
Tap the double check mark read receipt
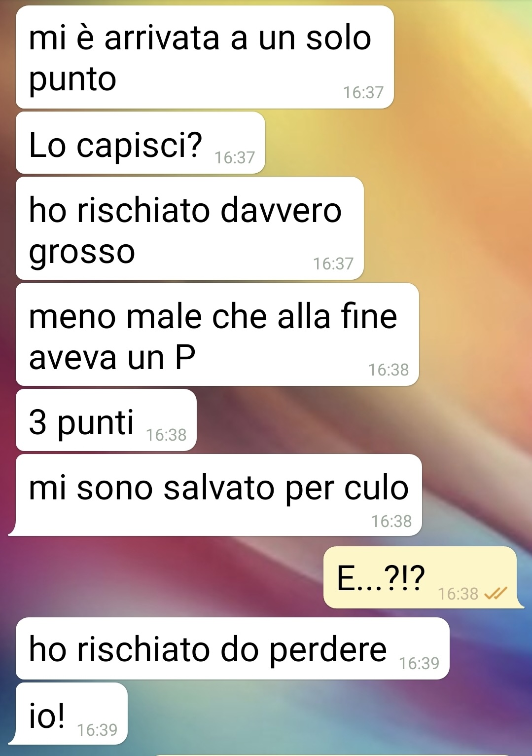pyautogui.click(x=496, y=594)
